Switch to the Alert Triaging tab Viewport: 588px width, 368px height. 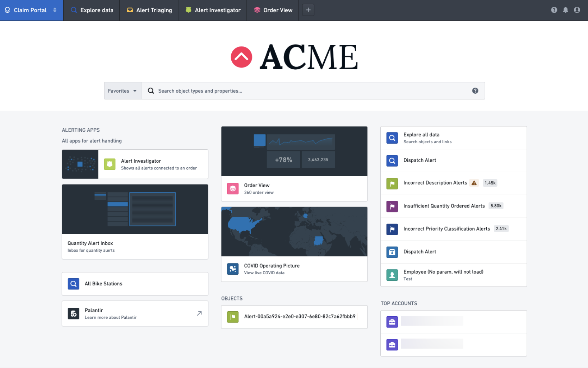point(149,10)
